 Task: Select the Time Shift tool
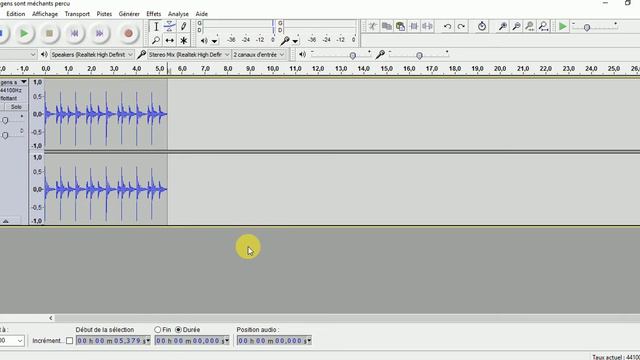click(169, 40)
